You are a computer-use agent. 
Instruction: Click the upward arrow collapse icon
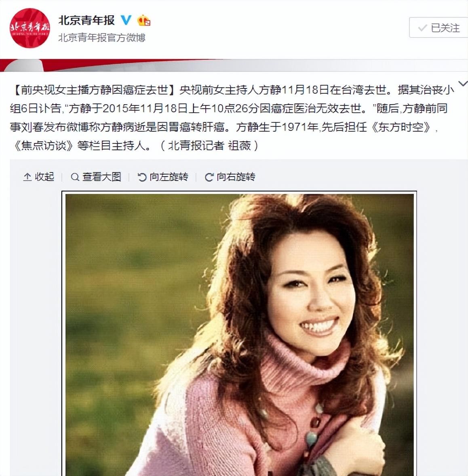(27, 177)
